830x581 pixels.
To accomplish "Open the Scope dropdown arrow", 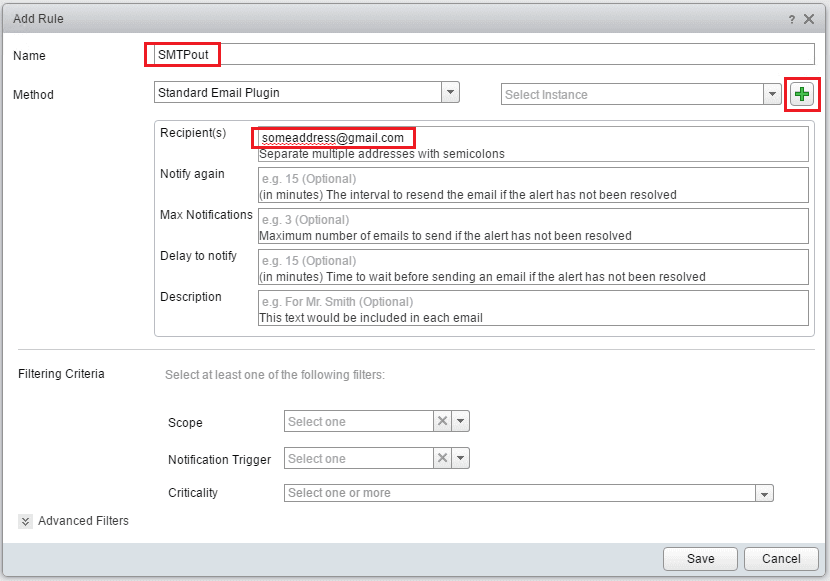I will pos(461,421).
